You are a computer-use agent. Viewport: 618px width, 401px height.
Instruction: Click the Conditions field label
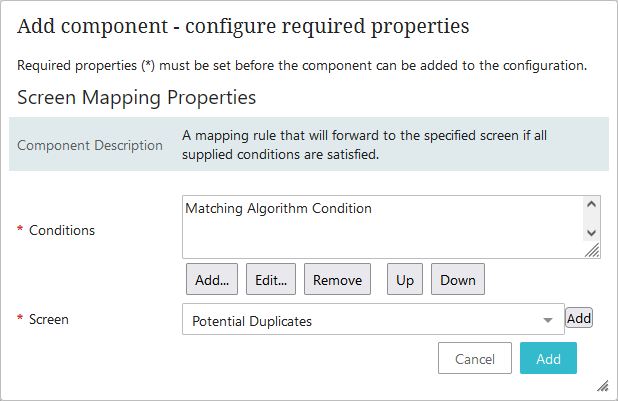(x=62, y=230)
